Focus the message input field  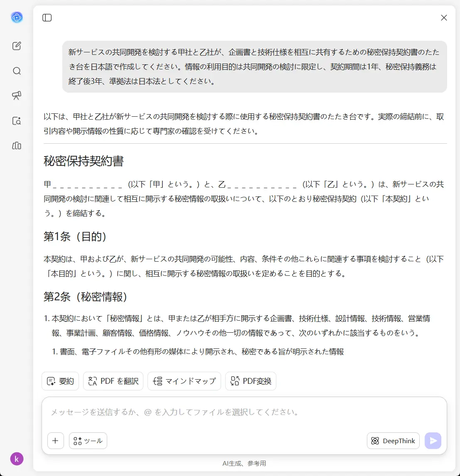click(x=244, y=412)
